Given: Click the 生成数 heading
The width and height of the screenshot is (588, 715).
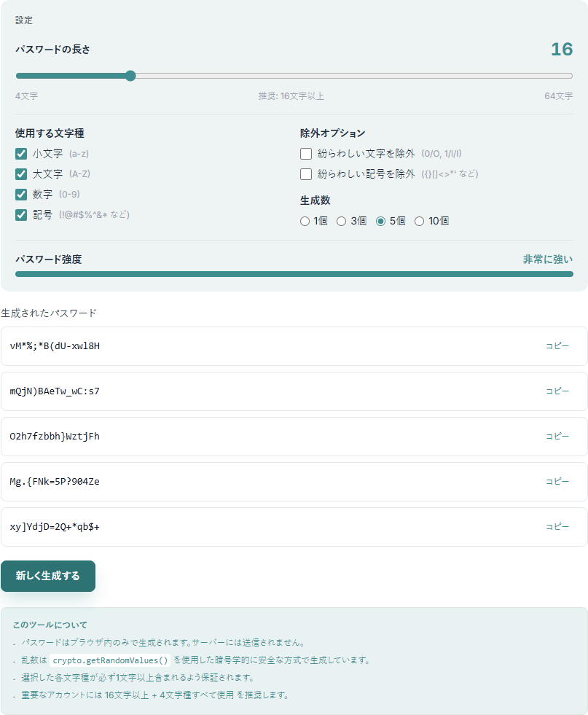Looking at the screenshot, I should (x=315, y=200).
